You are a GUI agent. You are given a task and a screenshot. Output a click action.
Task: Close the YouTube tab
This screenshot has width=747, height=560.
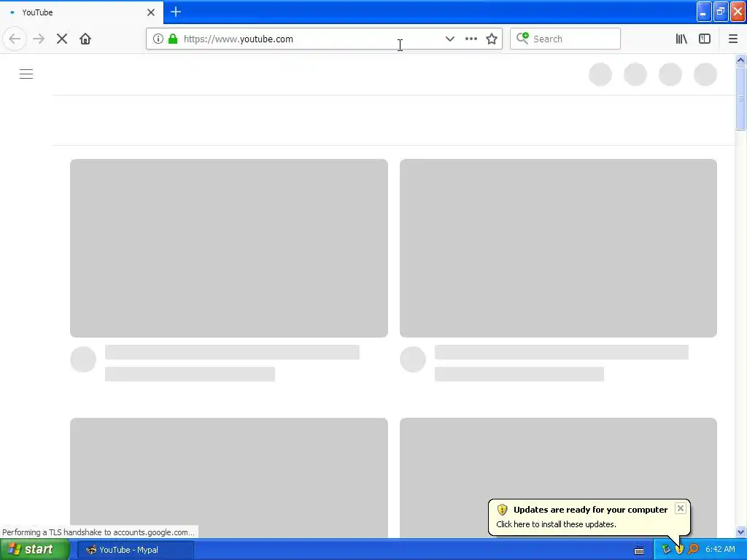coord(151,12)
